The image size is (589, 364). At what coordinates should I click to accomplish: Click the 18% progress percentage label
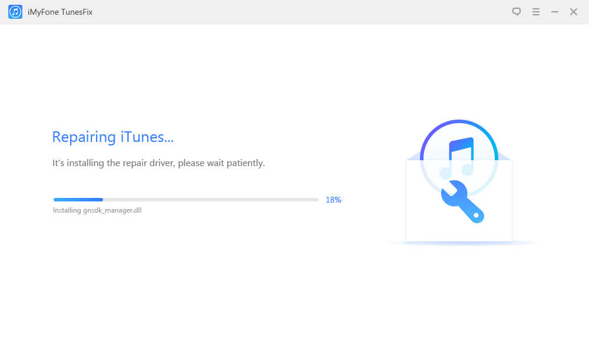point(333,200)
